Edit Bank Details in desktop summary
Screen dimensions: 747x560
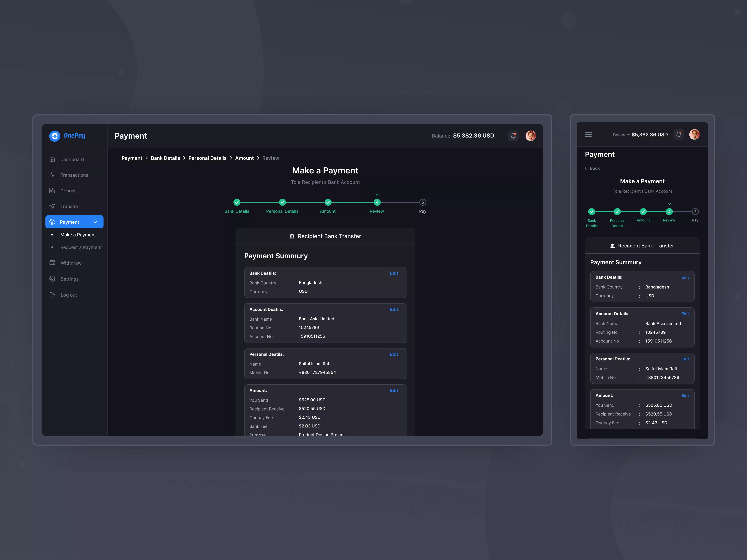tap(394, 273)
